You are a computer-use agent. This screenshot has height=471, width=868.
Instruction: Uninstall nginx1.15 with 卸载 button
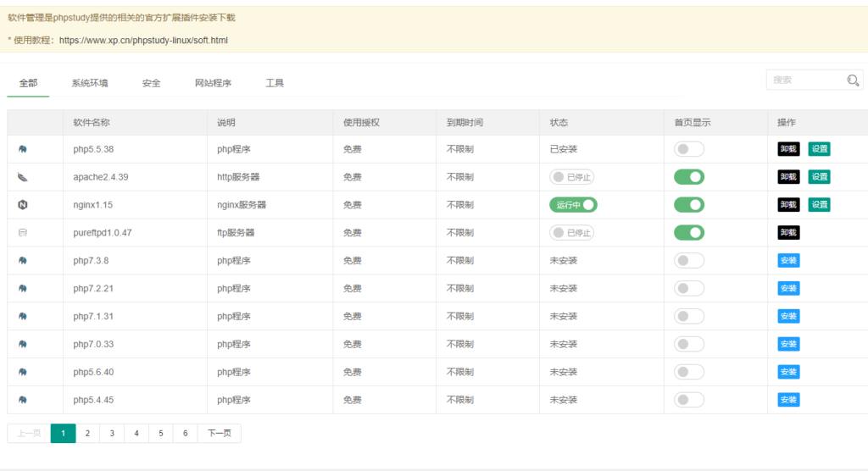coord(788,205)
